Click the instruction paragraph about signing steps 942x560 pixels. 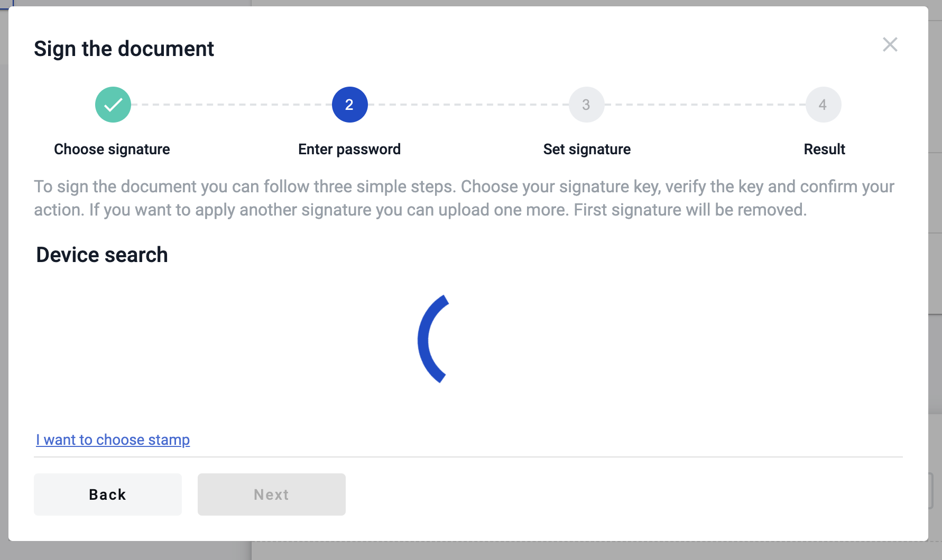tap(464, 198)
